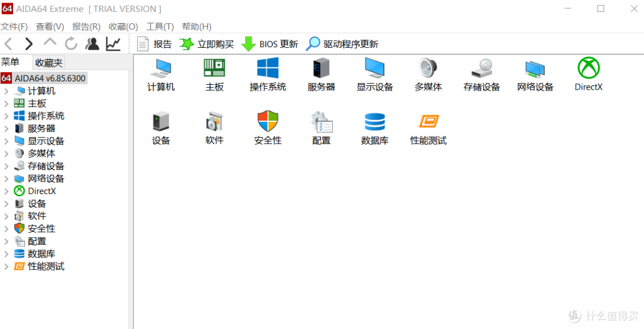Select 计算机 label in the left tree
This screenshot has width=644, height=329.
pyautogui.click(x=42, y=91)
